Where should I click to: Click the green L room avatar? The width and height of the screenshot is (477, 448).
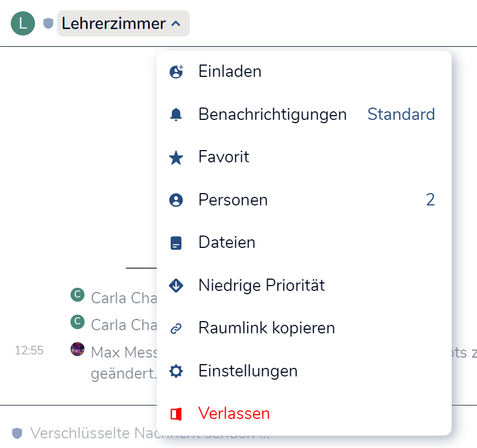pyautogui.click(x=23, y=23)
